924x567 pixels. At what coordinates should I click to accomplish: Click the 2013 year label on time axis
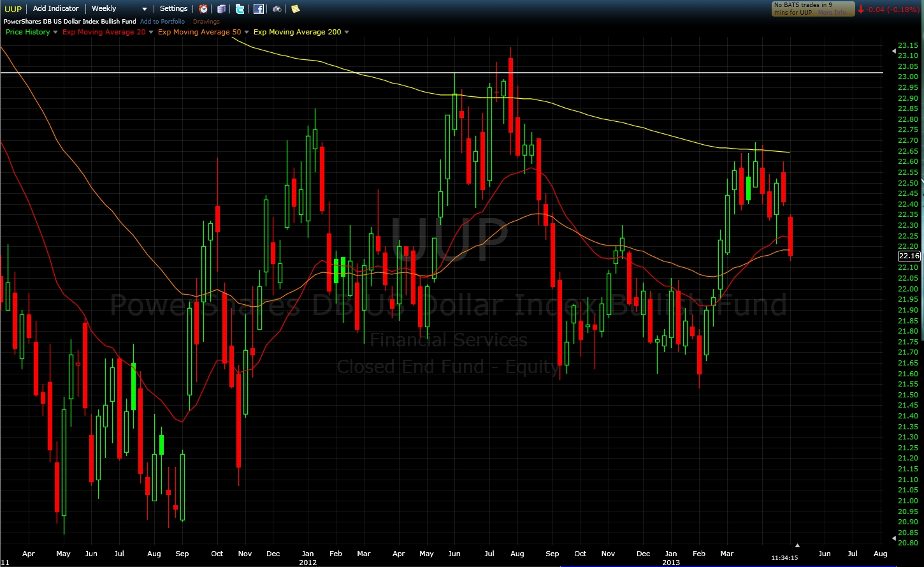point(671,562)
